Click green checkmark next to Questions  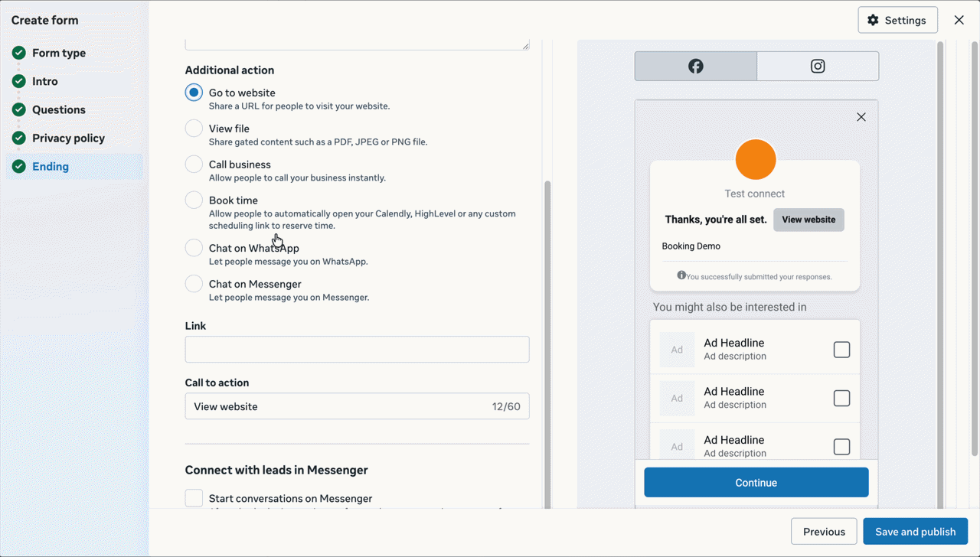19,109
